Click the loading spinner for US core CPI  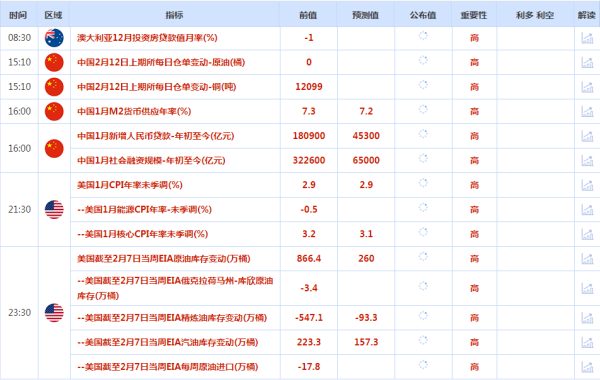click(x=423, y=232)
